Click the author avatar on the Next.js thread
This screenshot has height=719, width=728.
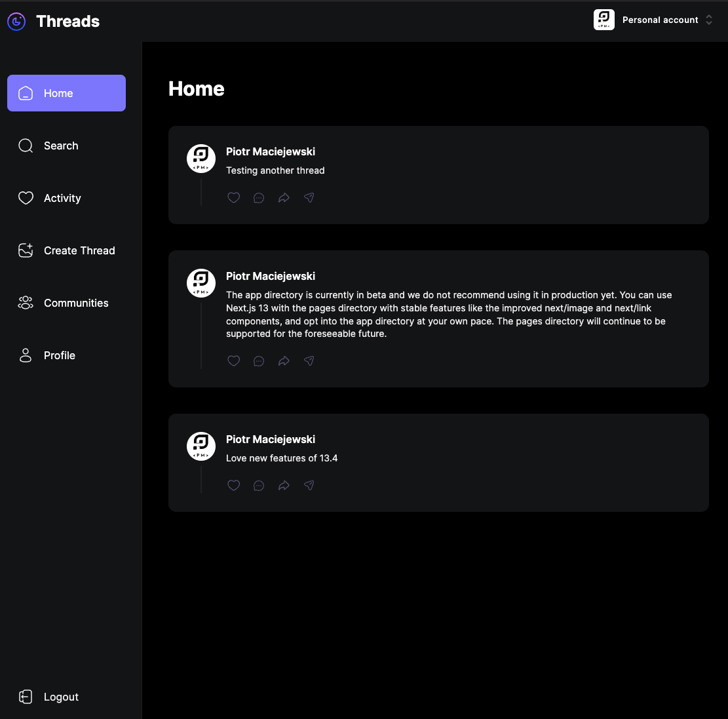(x=201, y=283)
